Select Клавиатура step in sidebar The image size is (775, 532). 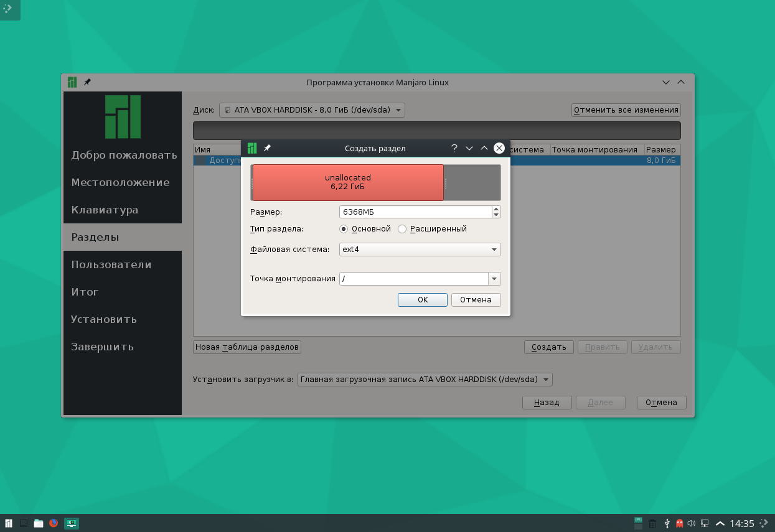pyautogui.click(x=123, y=210)
